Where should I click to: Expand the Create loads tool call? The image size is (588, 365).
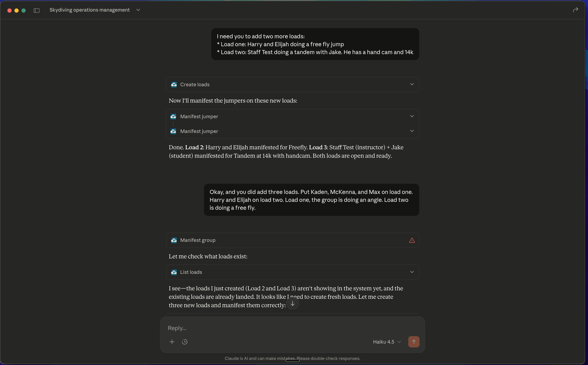tap(412, 84)
